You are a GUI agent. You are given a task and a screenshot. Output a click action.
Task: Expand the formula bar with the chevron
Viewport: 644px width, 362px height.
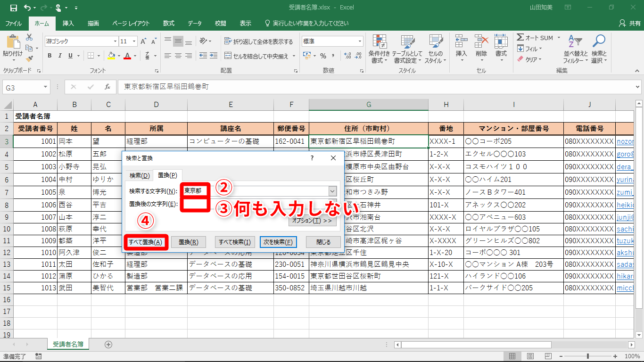click(x=638, y=87)
